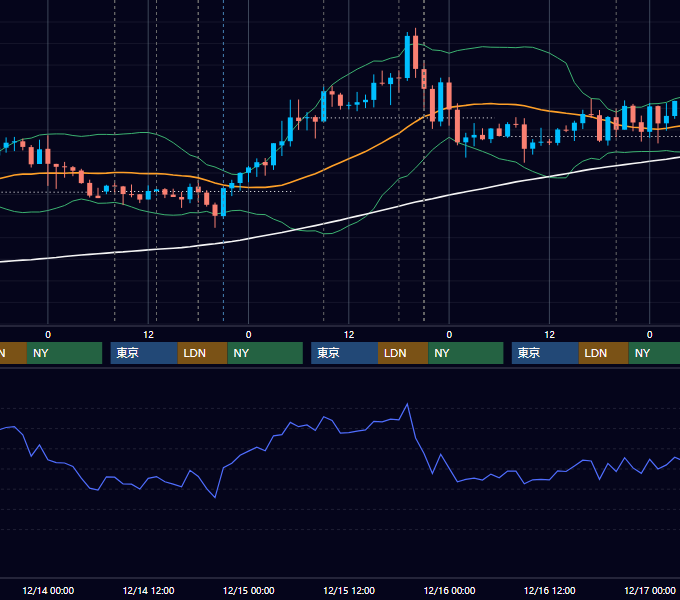Select the 東京 session block on 12/15

point(344,353)
